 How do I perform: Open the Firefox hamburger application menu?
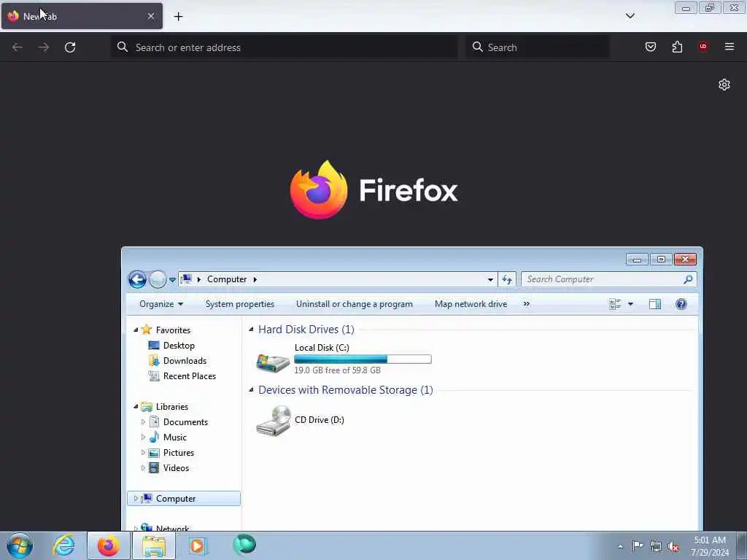(729, 47)
